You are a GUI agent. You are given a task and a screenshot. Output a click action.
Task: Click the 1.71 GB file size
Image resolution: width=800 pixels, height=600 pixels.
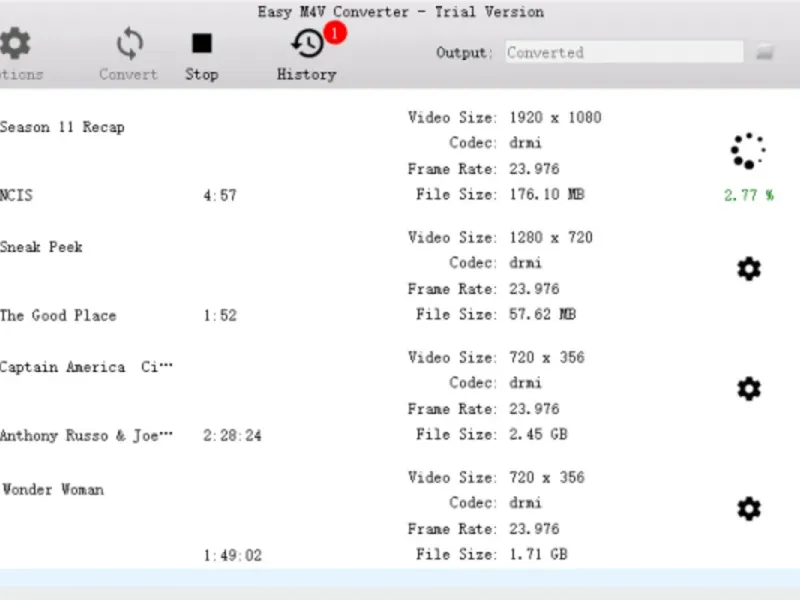(538, 554)
